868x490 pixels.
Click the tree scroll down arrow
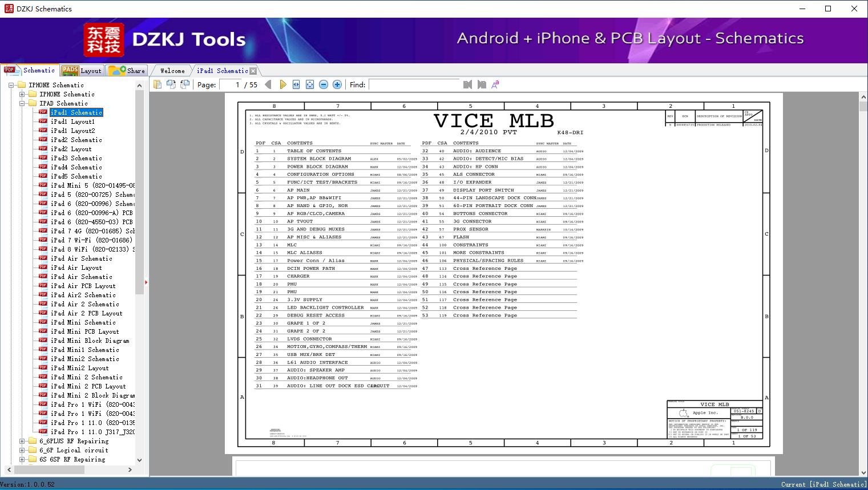(139, 460)
